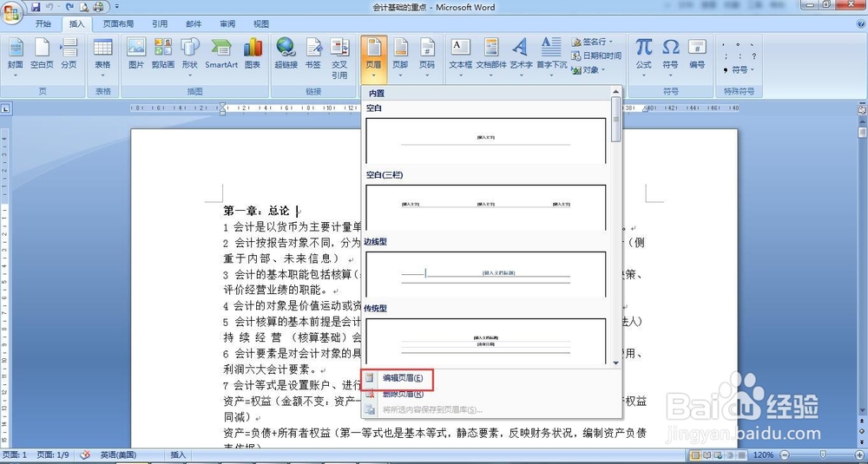Choose the 传统型 header thumbnail

tap(485, 341)
